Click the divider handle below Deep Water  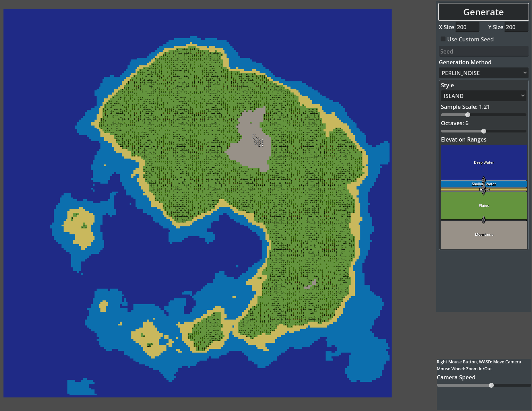click(484, 180)
